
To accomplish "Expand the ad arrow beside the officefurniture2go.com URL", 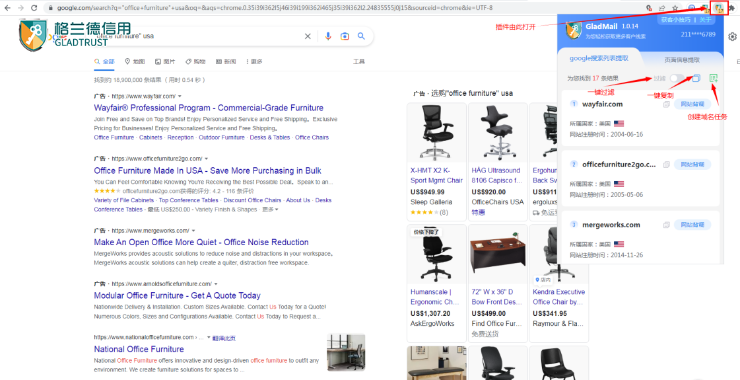I will (x=206, y=159).
